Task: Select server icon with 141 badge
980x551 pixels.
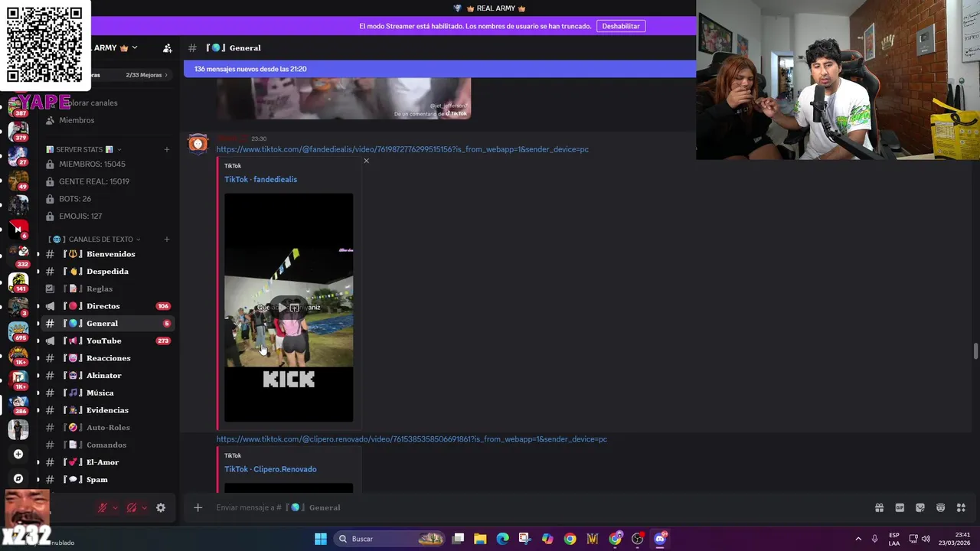Action: [18, 282]
